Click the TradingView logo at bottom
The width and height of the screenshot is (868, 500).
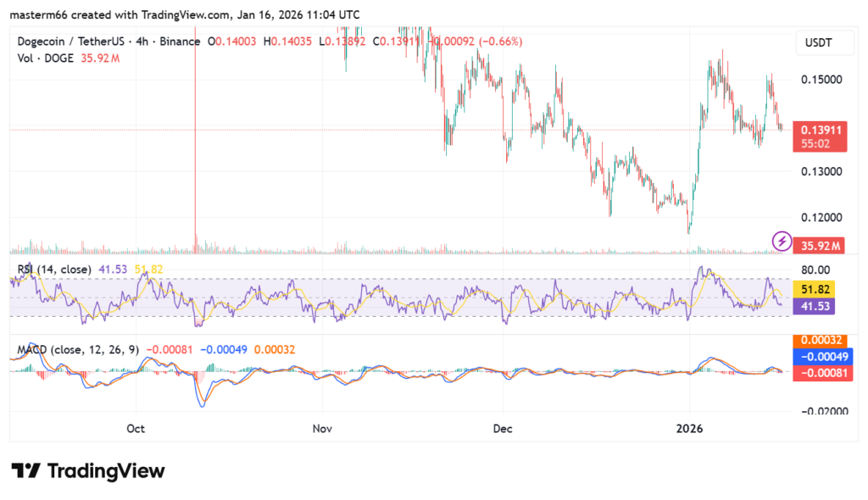pyautogui.click(x=88, y=470)
